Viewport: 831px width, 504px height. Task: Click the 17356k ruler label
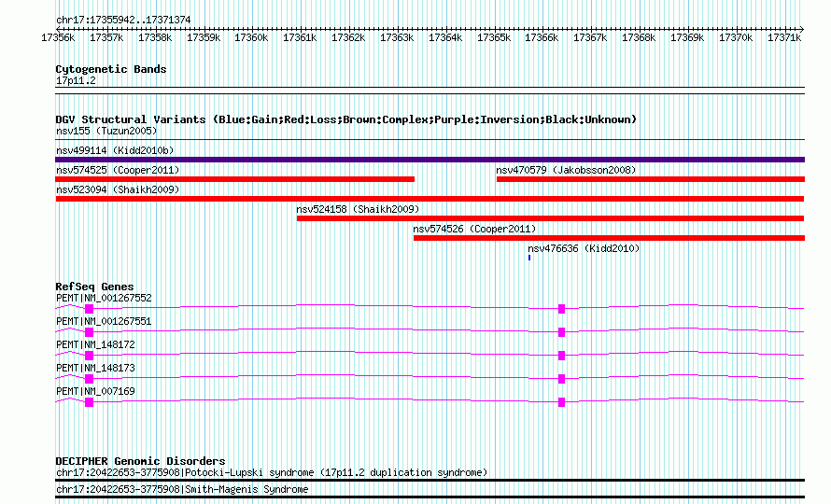tap(58, 37)
